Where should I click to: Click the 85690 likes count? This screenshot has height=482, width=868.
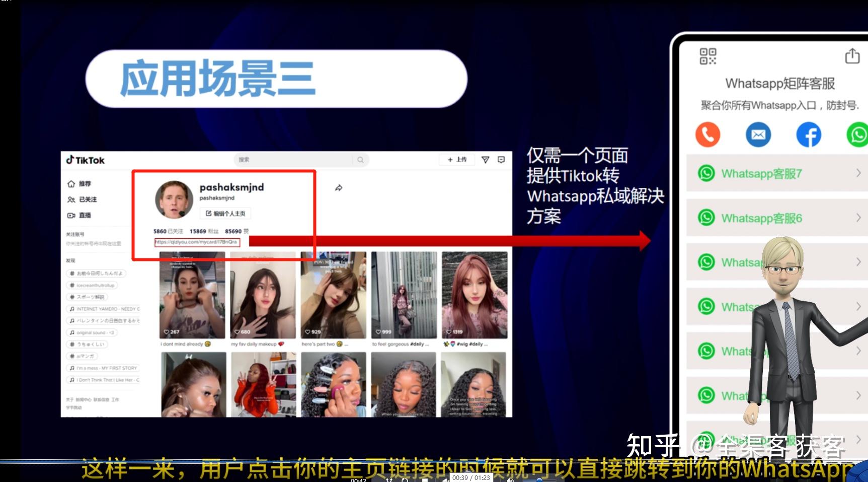(x=236, y=231)
